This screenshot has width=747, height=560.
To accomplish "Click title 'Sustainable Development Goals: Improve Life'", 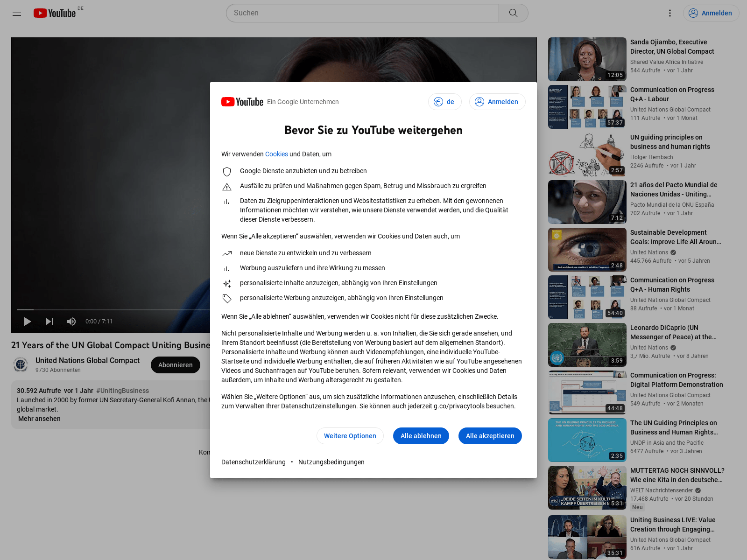I will (x=676, y=237).
